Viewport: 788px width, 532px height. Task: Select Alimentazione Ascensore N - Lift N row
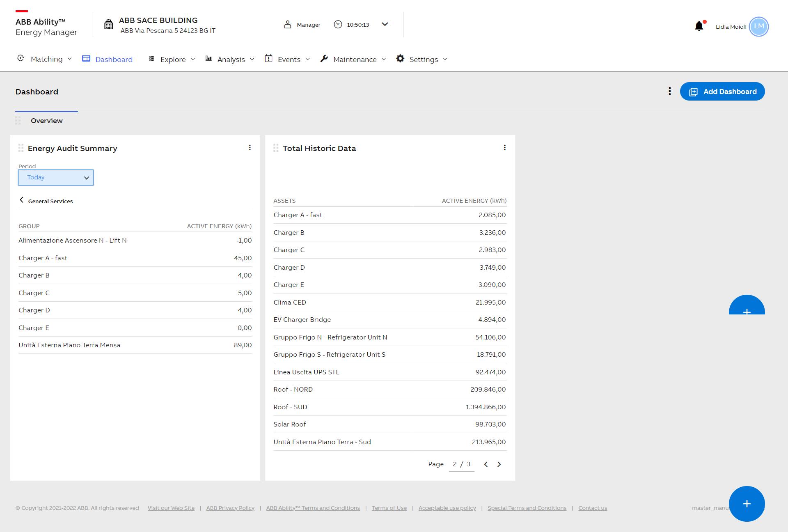coord(135,241)
